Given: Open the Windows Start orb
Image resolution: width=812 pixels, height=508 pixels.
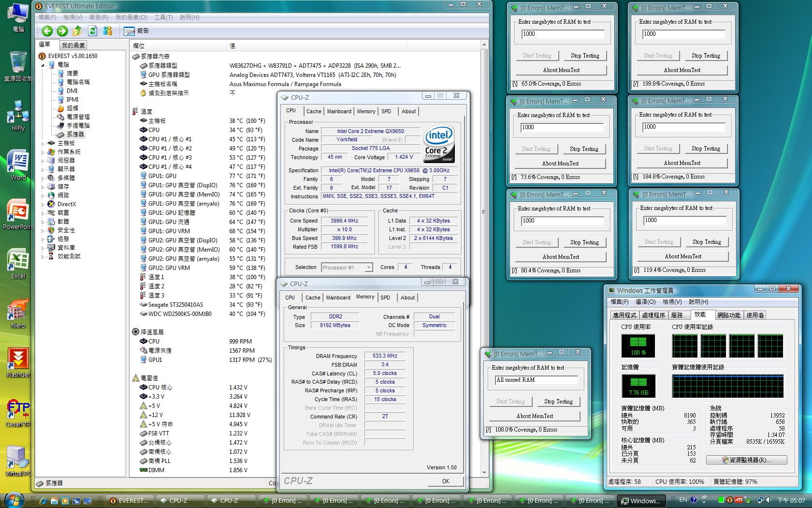Looking at the screenshot, I should click(x=14, y=500).
